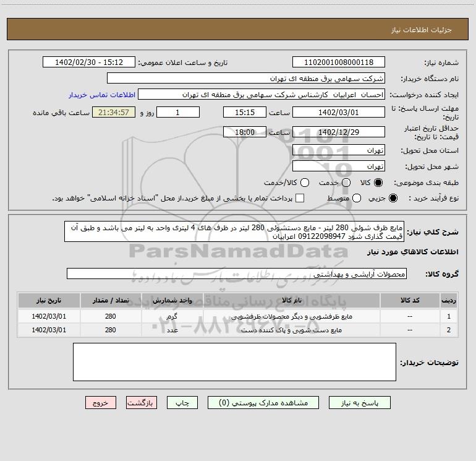Click the خروج exit button

(101, 403)
